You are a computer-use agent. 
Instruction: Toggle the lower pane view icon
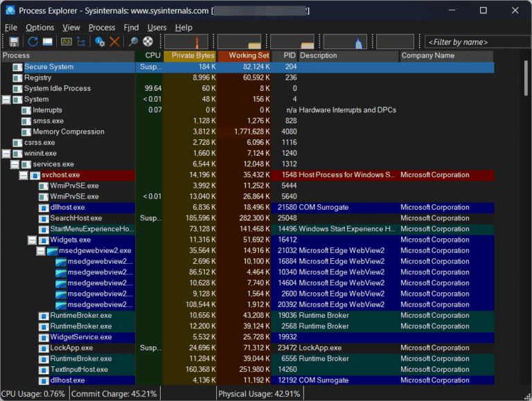pyautogui.click(x=48, y=42)
